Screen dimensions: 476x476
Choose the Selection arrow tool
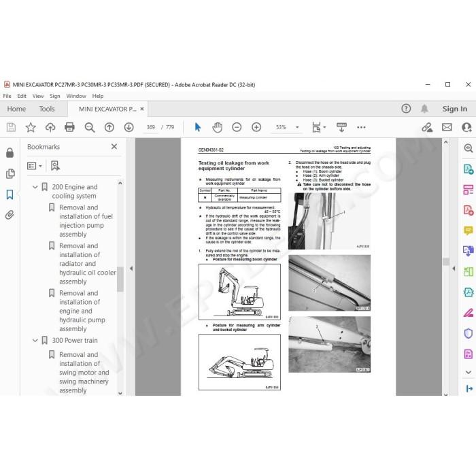[x=198, y=127]
